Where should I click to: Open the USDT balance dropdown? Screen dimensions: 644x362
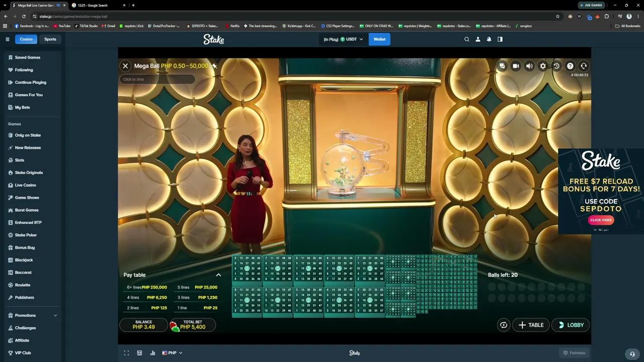343,39
